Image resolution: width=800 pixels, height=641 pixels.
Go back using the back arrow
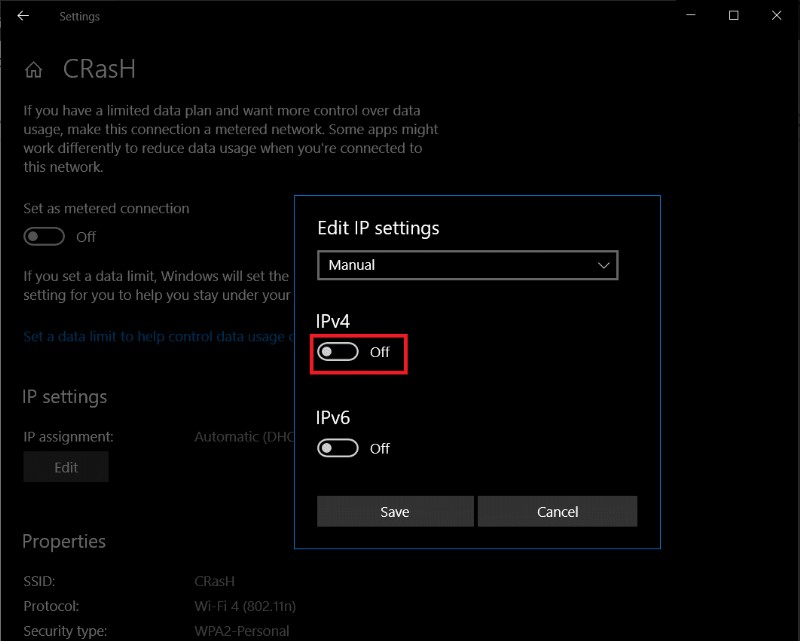23,16
